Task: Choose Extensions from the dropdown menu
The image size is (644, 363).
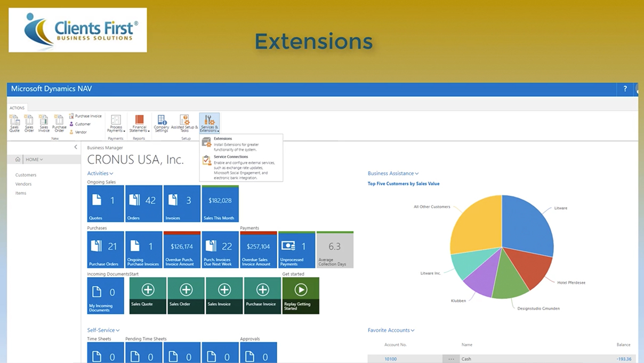Action: (241, 144)
